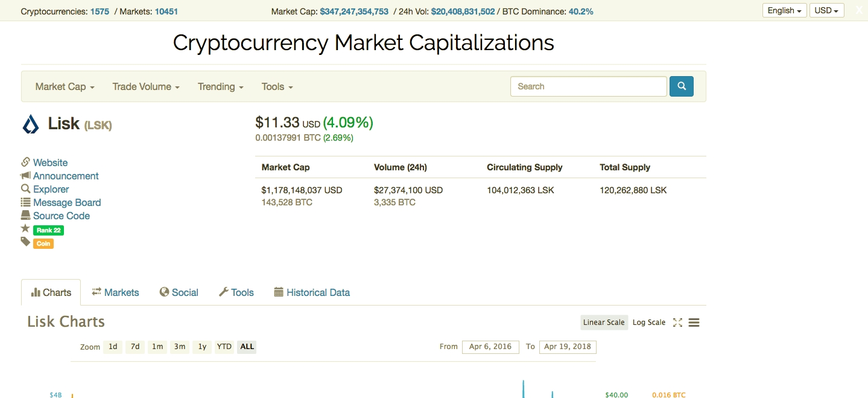Open the English language selector
The width and height of the screenshot is (868, 398).
[785, 10]
